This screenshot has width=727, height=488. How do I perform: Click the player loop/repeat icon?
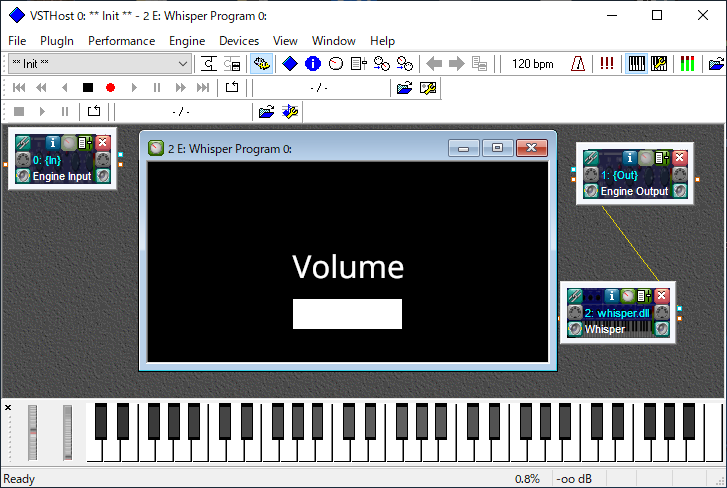[x=232, y=87]
